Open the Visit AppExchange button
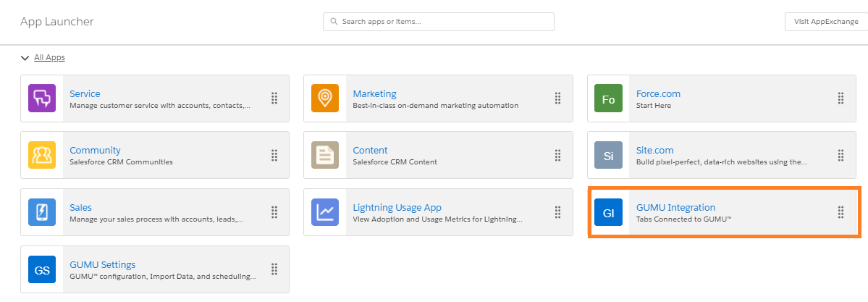The image size is (868, 302). [826, 22]
